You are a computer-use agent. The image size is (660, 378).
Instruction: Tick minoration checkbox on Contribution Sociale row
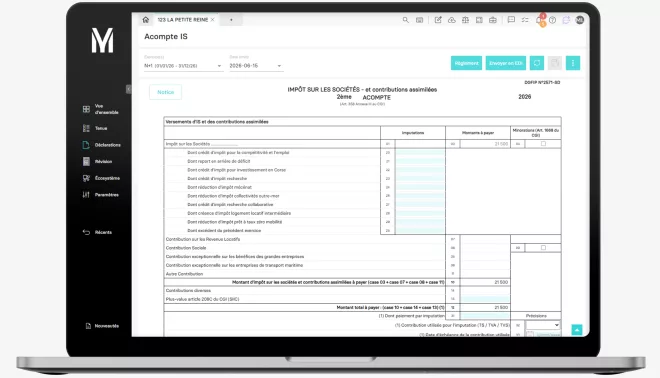click(x=543, y=248)
